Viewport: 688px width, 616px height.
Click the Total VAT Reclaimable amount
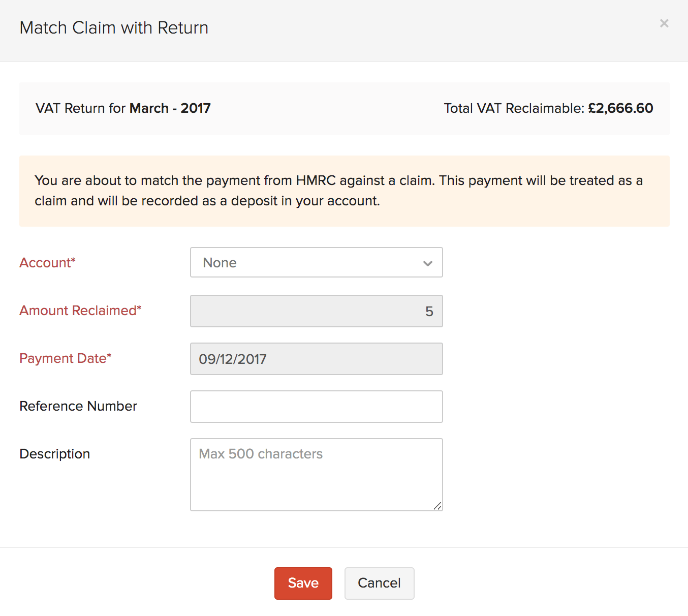(620, 108)
